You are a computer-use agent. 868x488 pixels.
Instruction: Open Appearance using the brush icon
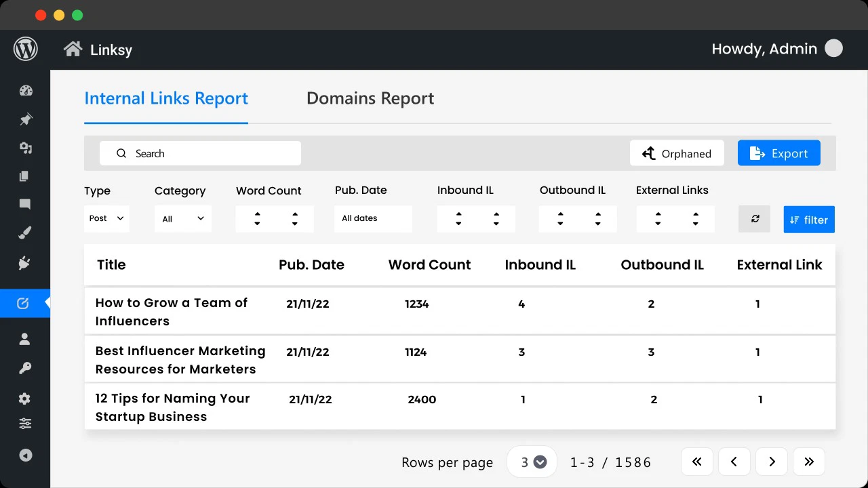(25, 232)
